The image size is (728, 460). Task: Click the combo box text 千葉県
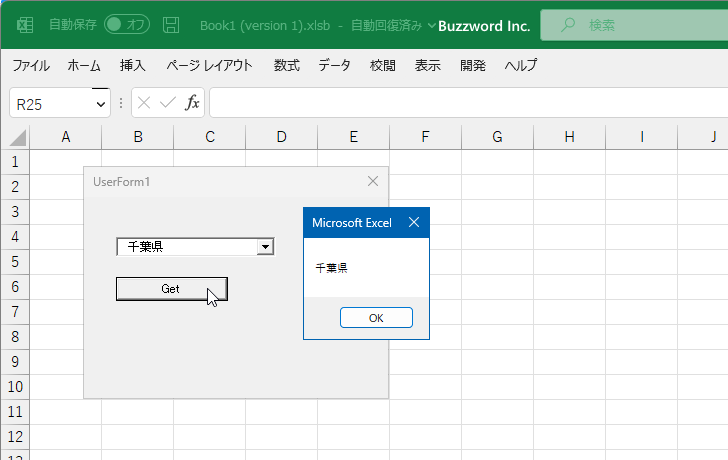145,246
